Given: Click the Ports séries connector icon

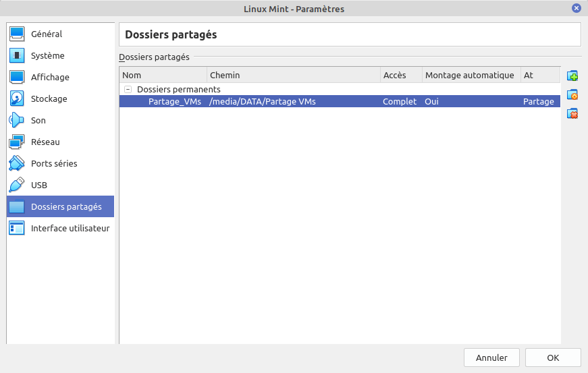Looking at the screenshot, I should [x=17, y=163].
